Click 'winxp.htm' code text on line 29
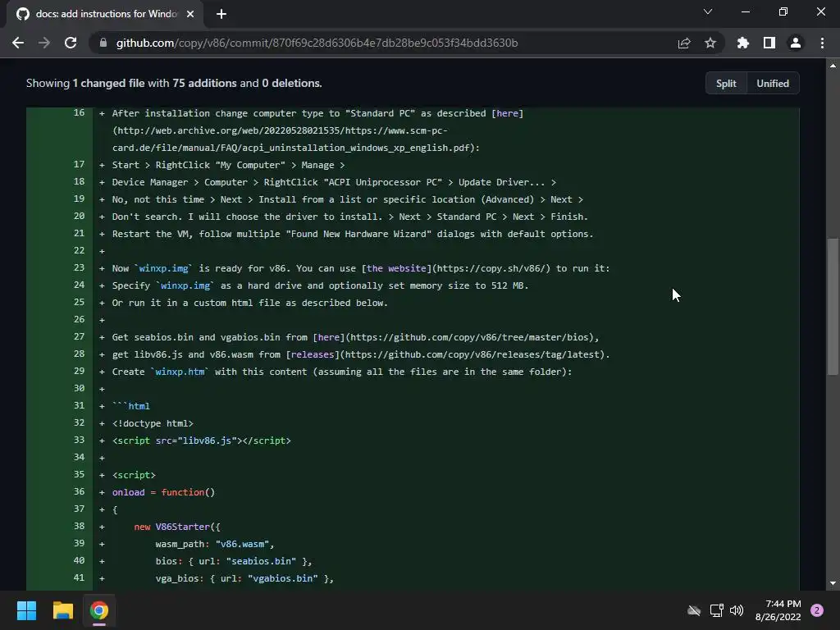This screenshot has width=840, height=630. (x=180, y=372)
